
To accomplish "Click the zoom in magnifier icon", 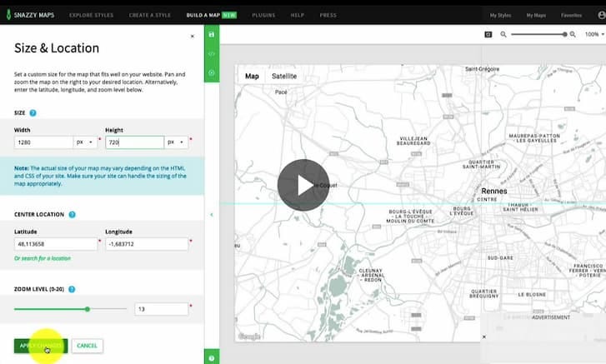I will tap(573, 34).
